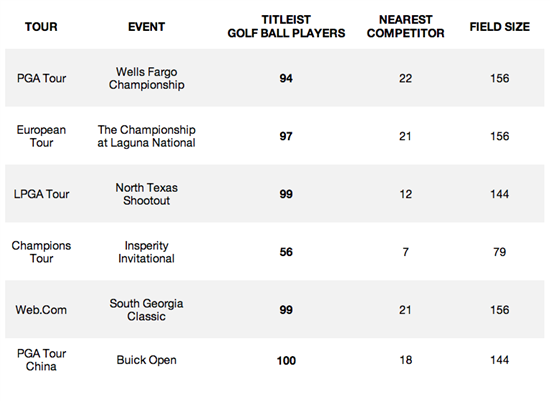Select the Titleist players value 56
The height and width of the screenshot is (401, 550).
coord(286,252)
